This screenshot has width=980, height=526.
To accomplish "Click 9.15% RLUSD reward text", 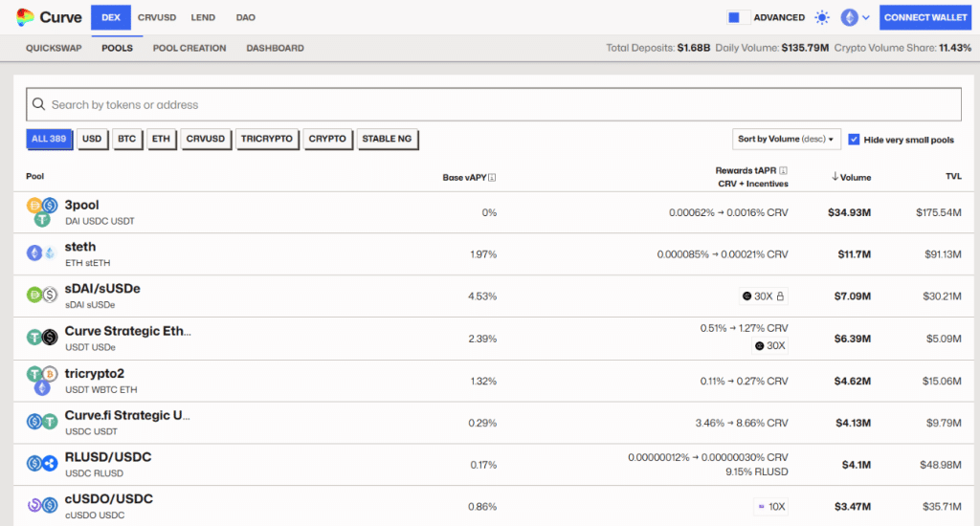I will [756, 471].
